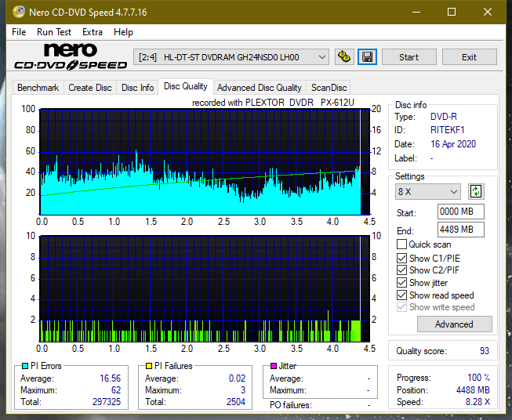Uncheck Show C1/PIE option
Screen dimensions: 512x420
click(x=401, y=258)
